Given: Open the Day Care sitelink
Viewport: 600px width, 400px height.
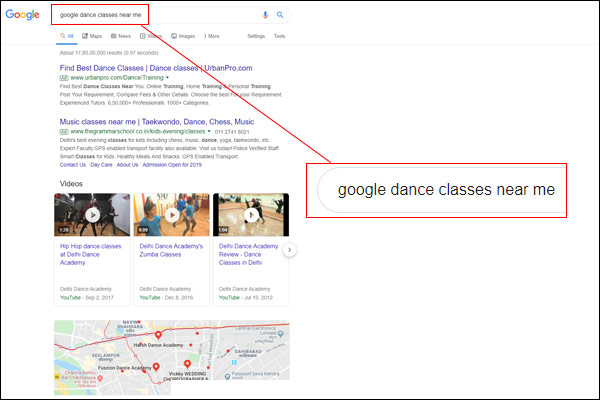Looking at the screenshot, I should (x=101, y=165).
